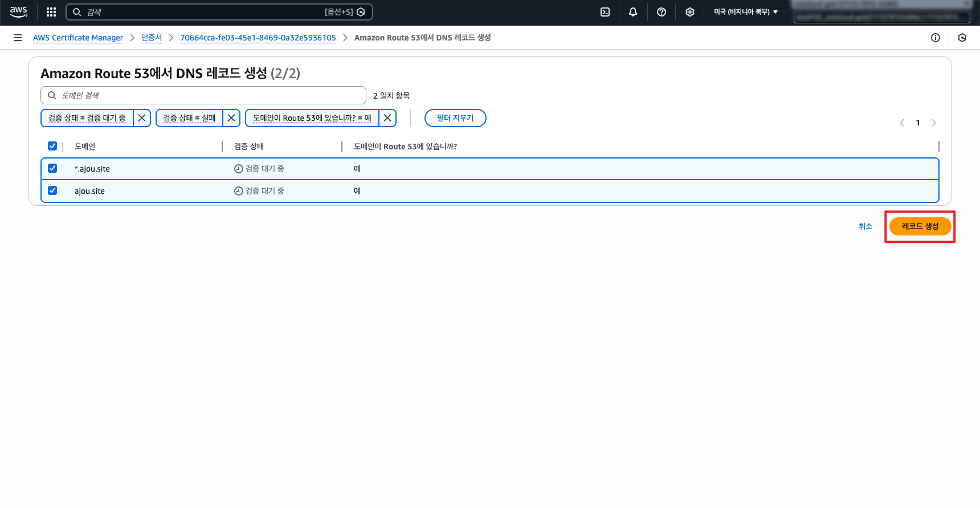Remove the '검증 상태 = 실패' filter
The image size is (980, 508).
(x=231, y=118)
